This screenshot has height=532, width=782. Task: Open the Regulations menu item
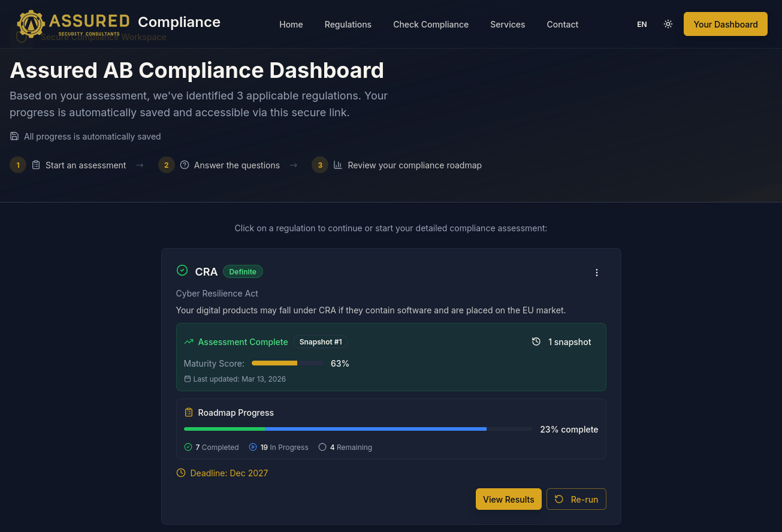[348, 25]
